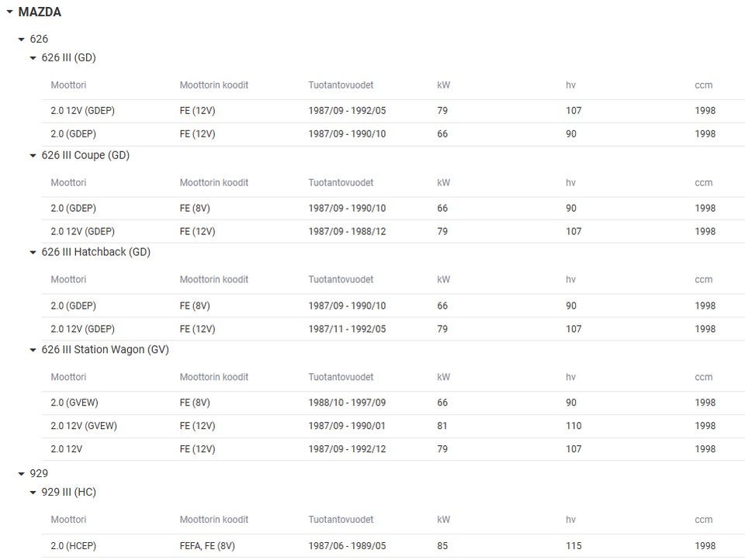The image size is (745, 560).
Task: Collapse the 929 model group arrow
Action: [x=22, y=474]
